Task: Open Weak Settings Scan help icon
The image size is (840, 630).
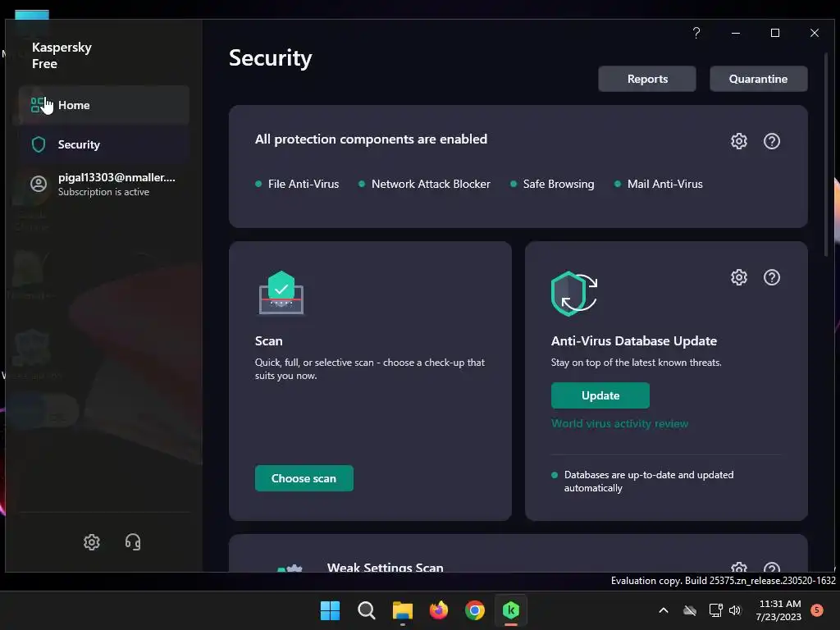Action: [x=771, y=568]
